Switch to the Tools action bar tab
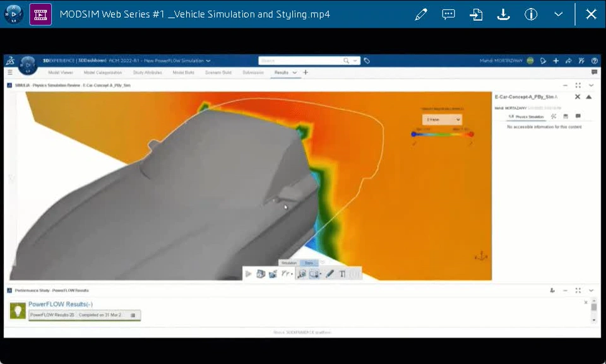 pos(309,263)
